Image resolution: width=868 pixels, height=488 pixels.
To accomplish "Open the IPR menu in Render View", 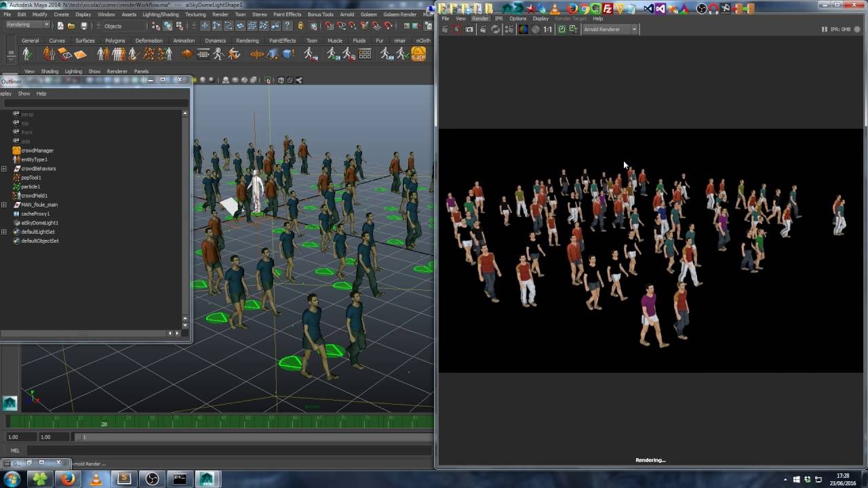I will click(x=499, y=19).
